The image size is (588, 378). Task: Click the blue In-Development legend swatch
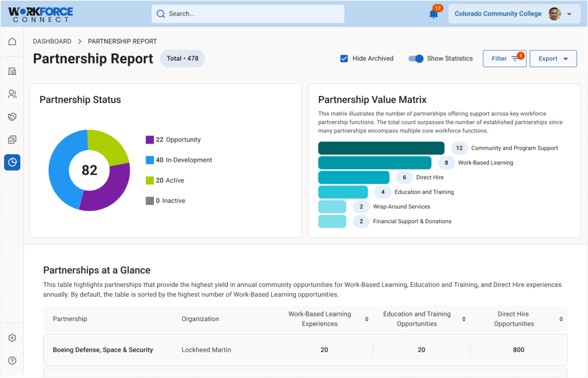(x=150, y=160)
